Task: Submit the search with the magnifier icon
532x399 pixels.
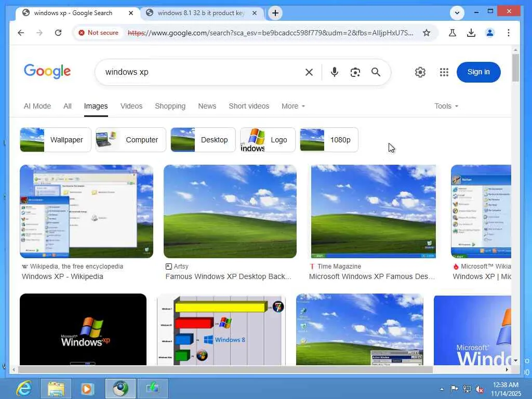Action: [x=376, y=72]
